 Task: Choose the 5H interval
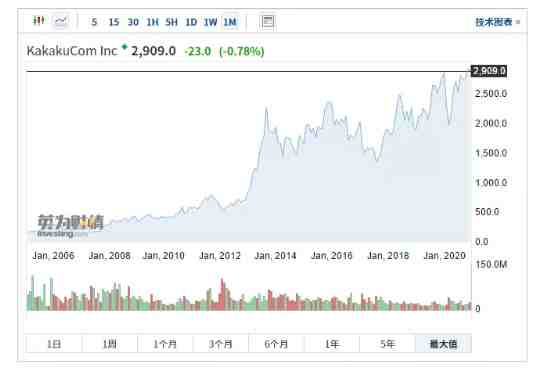(x=171, y=22)
